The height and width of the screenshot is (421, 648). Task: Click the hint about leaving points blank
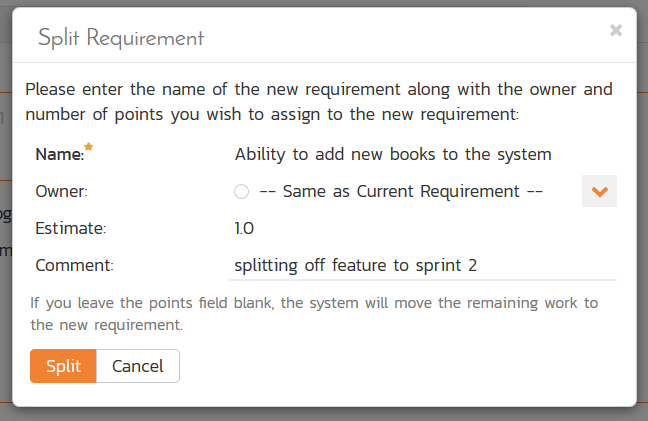pos(313,313)
